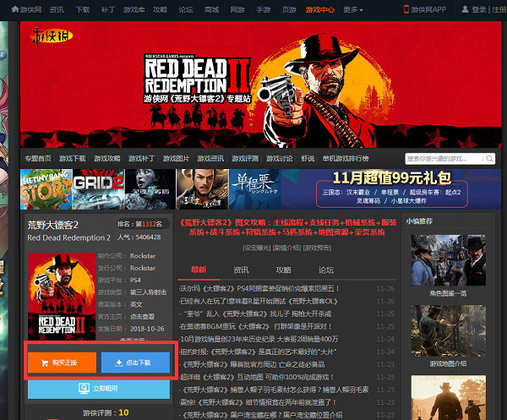
Task: Open 游戏库 in the top navigation
Action: (134, 9)
